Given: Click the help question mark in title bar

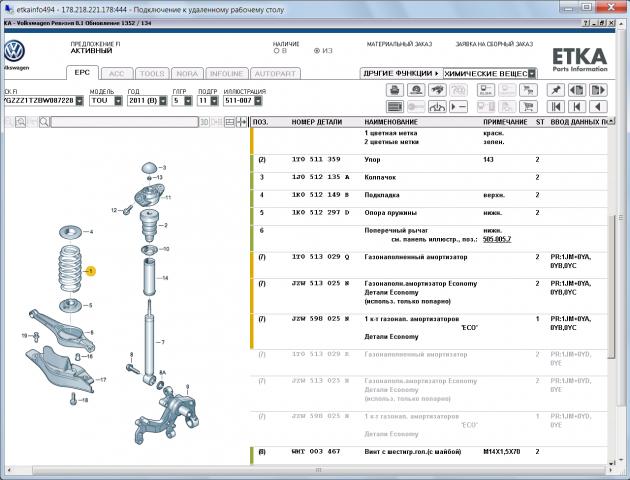Looking at the screenshot, I should coord(586,23).
